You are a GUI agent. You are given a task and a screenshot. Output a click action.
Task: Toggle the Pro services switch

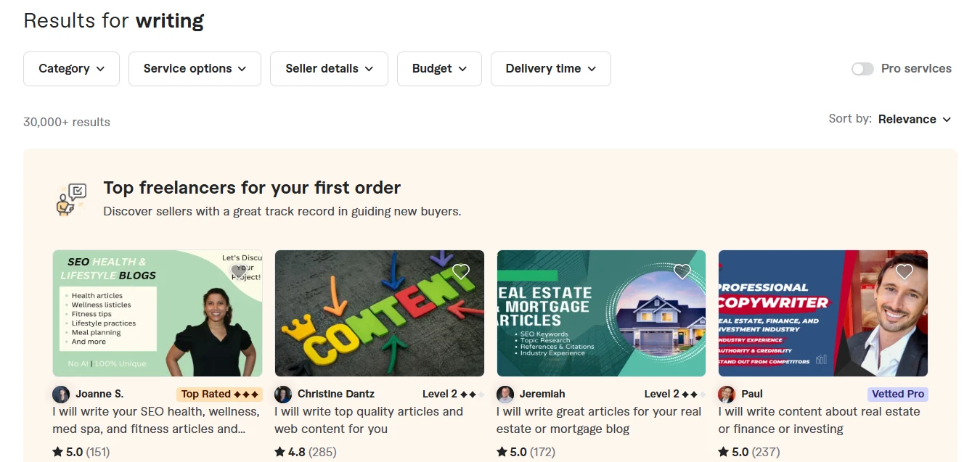tap(862, 69)
